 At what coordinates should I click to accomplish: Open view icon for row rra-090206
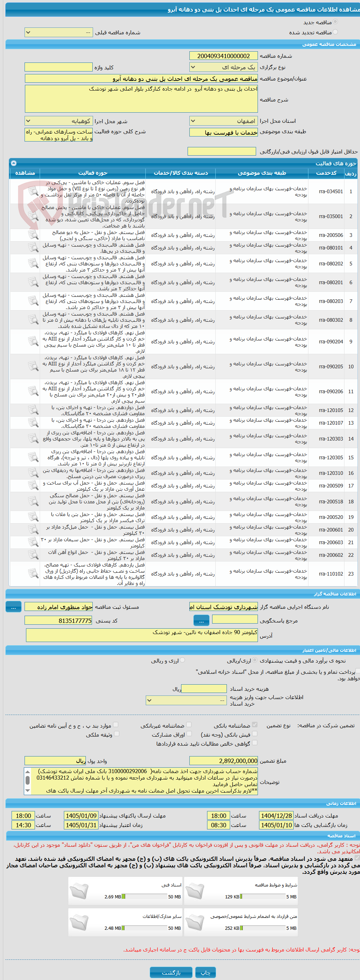34,391
